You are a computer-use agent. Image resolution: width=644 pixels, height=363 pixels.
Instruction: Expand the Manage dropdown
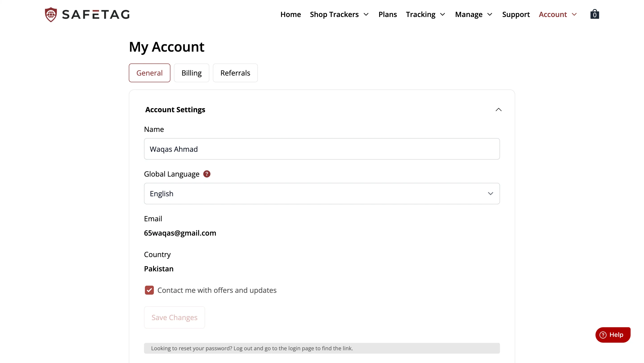pyautogui.click(x=473, y=14)
